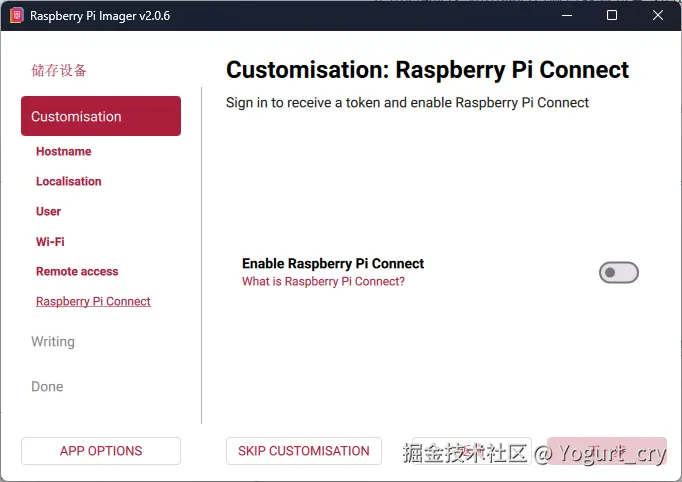682x482 pixels.
Task: Select the Remote access section
Action: (77, 271)
